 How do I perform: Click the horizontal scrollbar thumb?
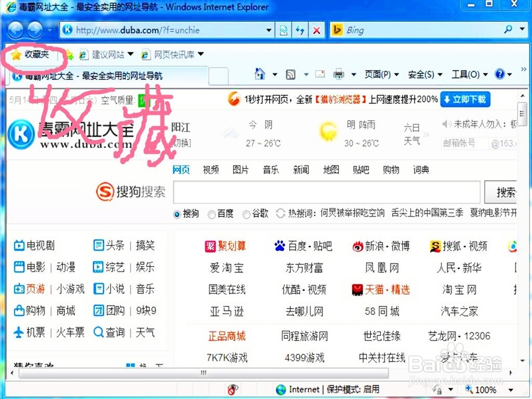[x=204, y=373]
